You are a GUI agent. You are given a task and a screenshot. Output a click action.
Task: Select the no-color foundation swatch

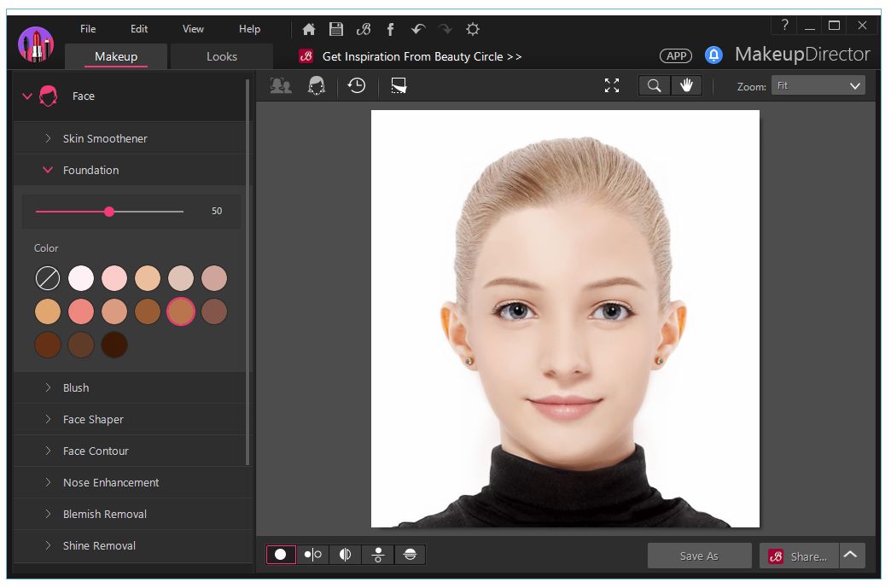[48, 278]
